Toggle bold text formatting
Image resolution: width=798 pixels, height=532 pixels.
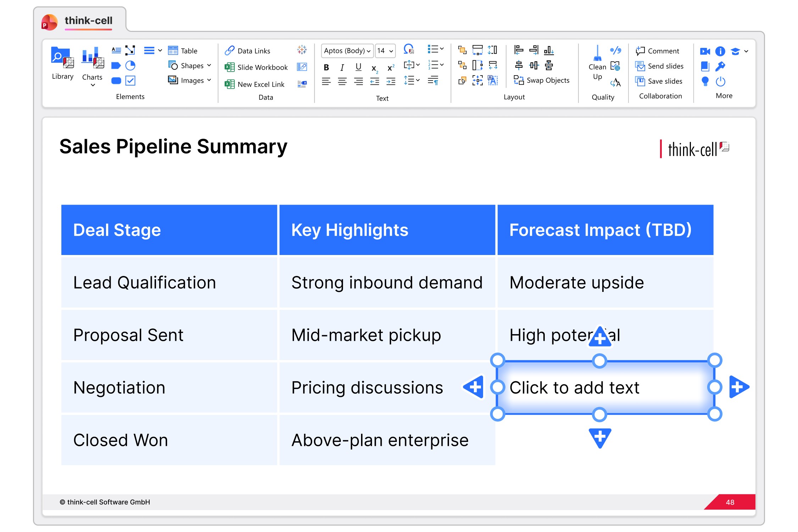coord(326,67)
